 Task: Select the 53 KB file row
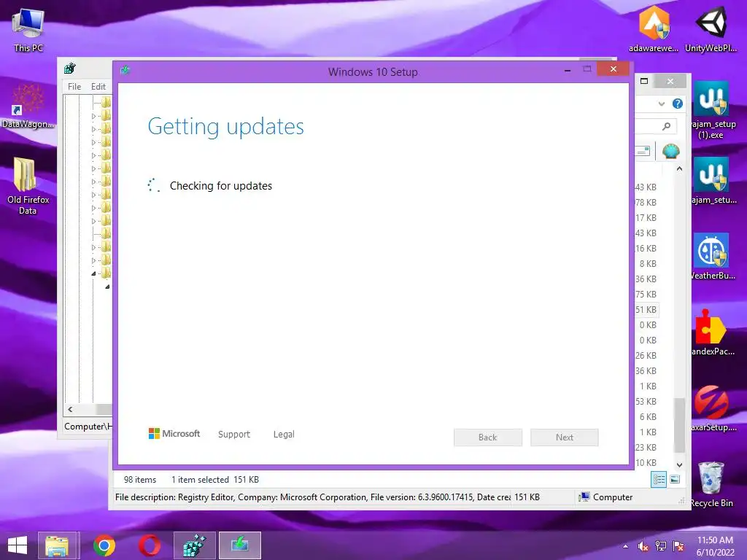coord(646,402)
